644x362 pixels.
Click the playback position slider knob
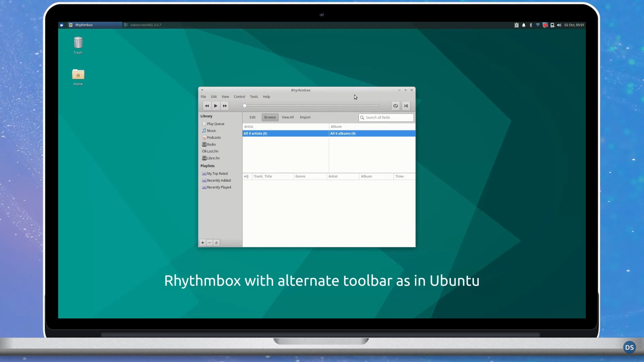point(245,106)
